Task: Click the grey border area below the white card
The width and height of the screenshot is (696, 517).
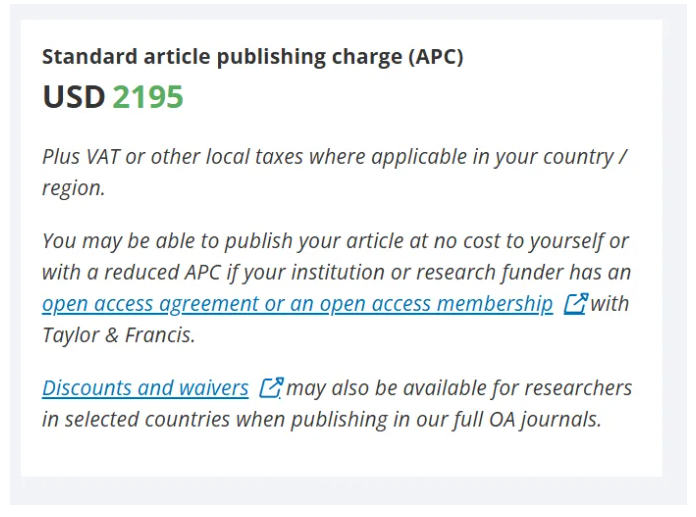Action: coord(348,491)
